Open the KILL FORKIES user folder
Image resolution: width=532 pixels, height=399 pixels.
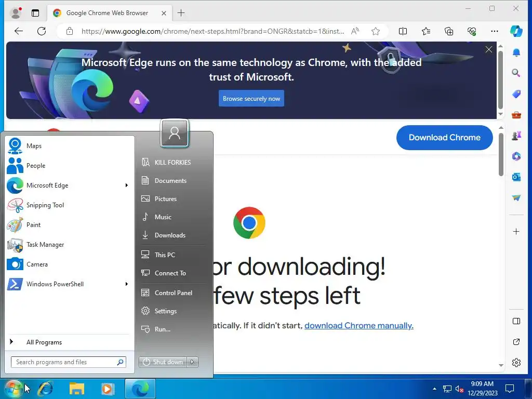tap(172, 162)
